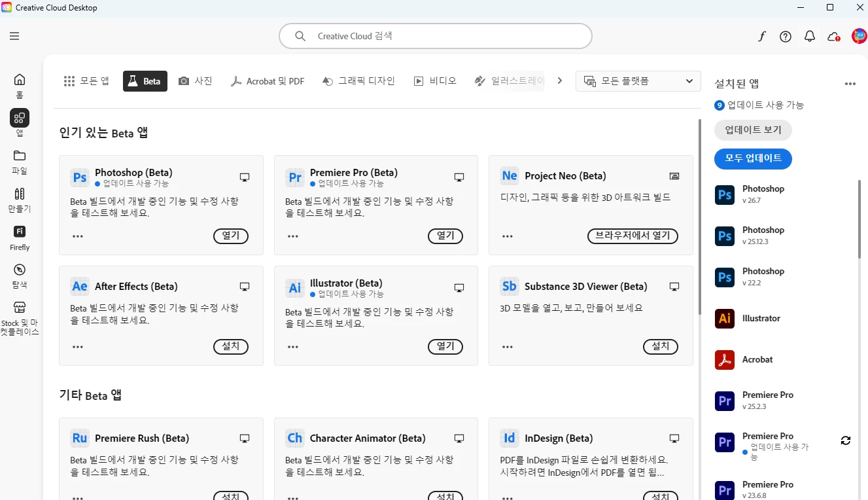Install After Effects (Beta) with 설치

point(231,346)
